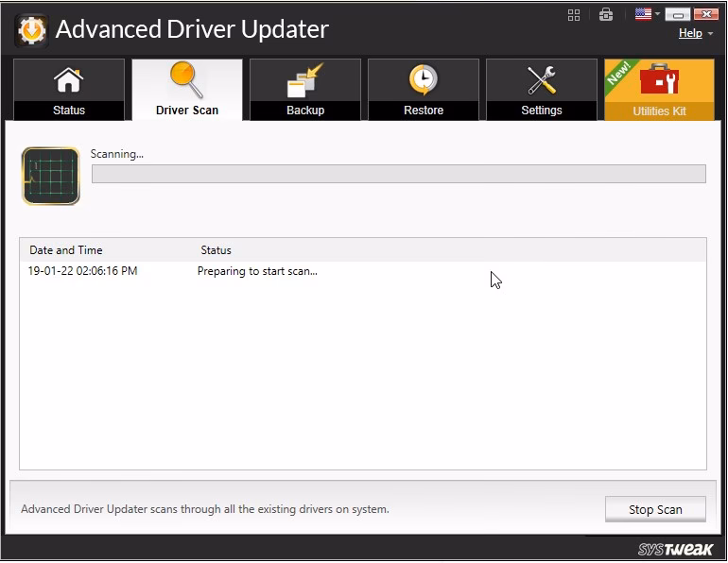Click the toolbox icon in title bar

[607, 14]
